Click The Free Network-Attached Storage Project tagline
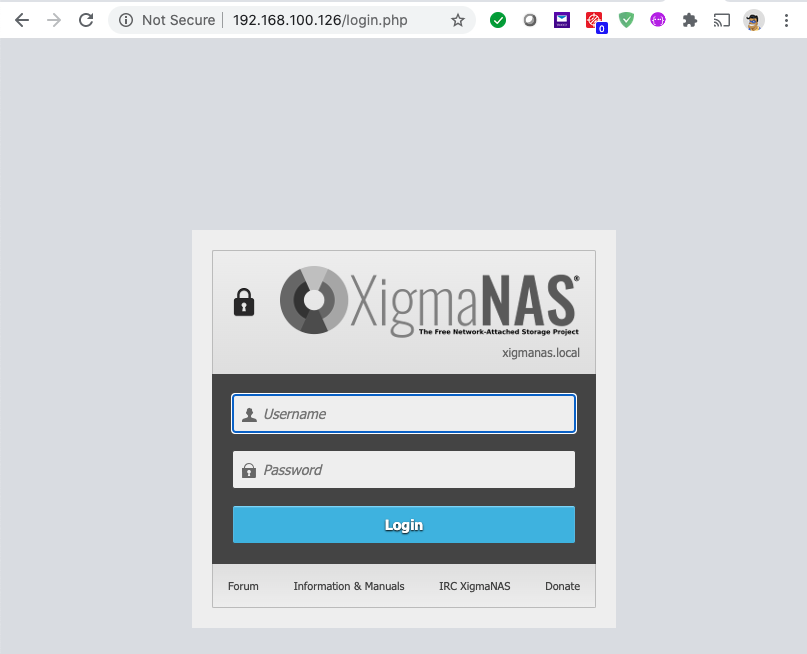Viewport: 807px width, 654px height. pos(499,332)
